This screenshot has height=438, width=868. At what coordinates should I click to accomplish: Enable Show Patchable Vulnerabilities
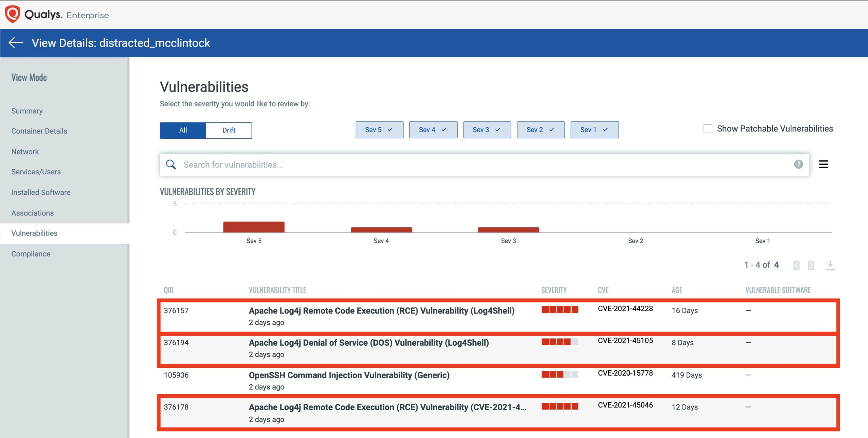click(x=708, y=129)
